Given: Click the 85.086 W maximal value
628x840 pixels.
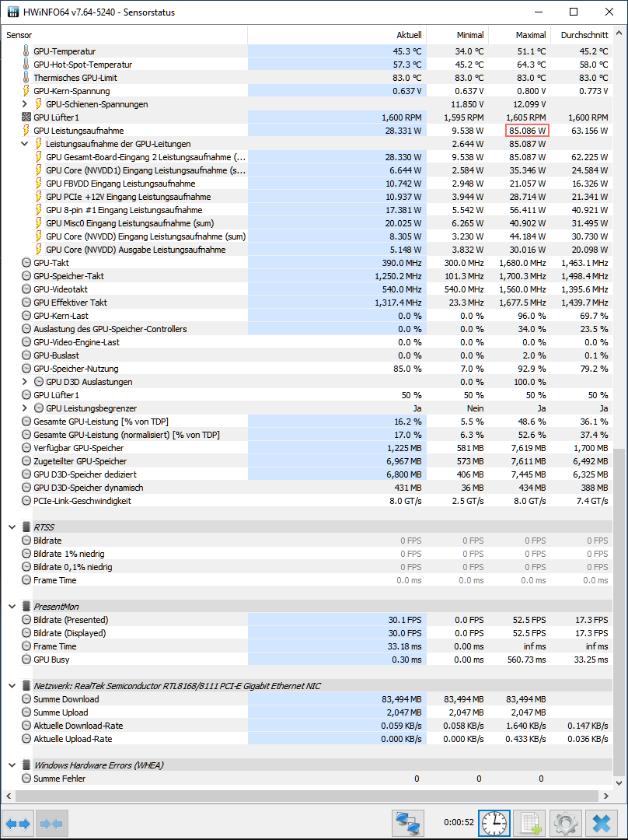Looking at the screenshot, I should click(527, 131).
